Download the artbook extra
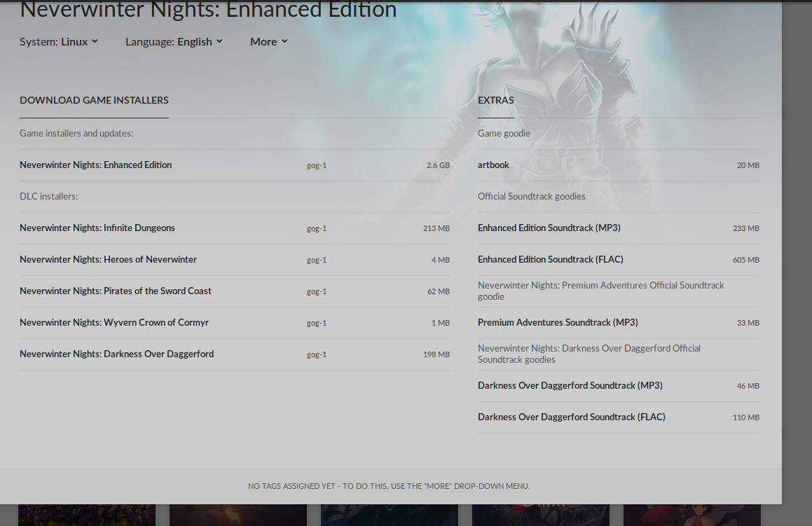The height and width of the screenshot is (526, 812). click(x=619, y=165)
